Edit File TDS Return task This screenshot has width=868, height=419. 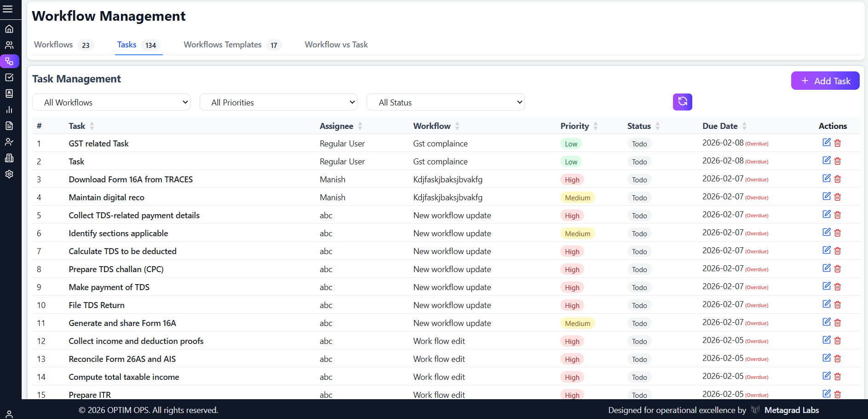(826, 304)
